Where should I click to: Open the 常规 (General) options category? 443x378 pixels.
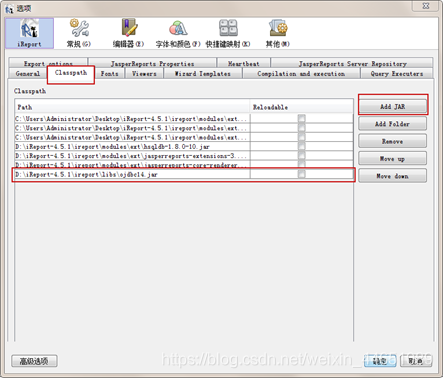click(x=79, y=33)
